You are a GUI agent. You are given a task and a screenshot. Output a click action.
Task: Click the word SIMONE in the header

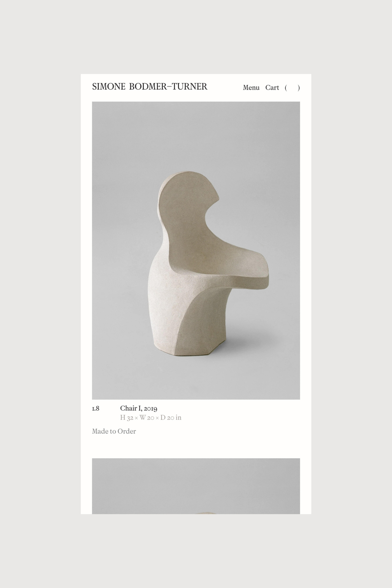click(x=109, y=86)
